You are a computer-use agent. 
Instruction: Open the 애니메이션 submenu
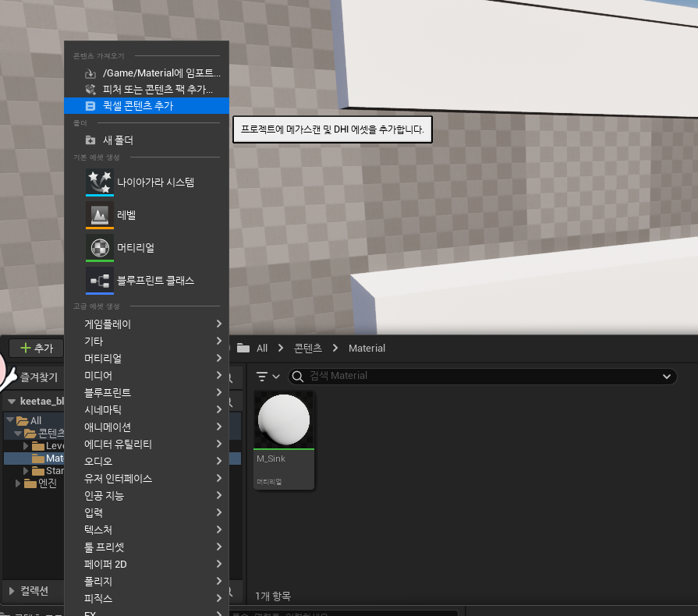147,427
